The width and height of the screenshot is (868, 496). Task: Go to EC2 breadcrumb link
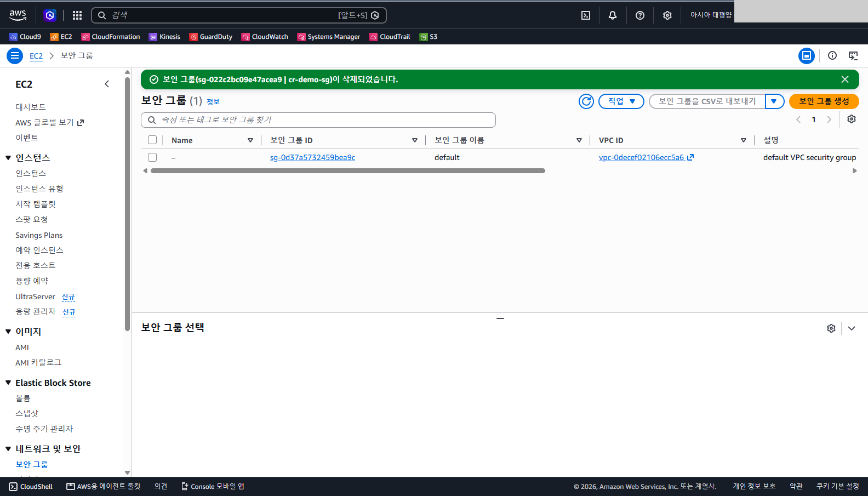pos(36,56)
